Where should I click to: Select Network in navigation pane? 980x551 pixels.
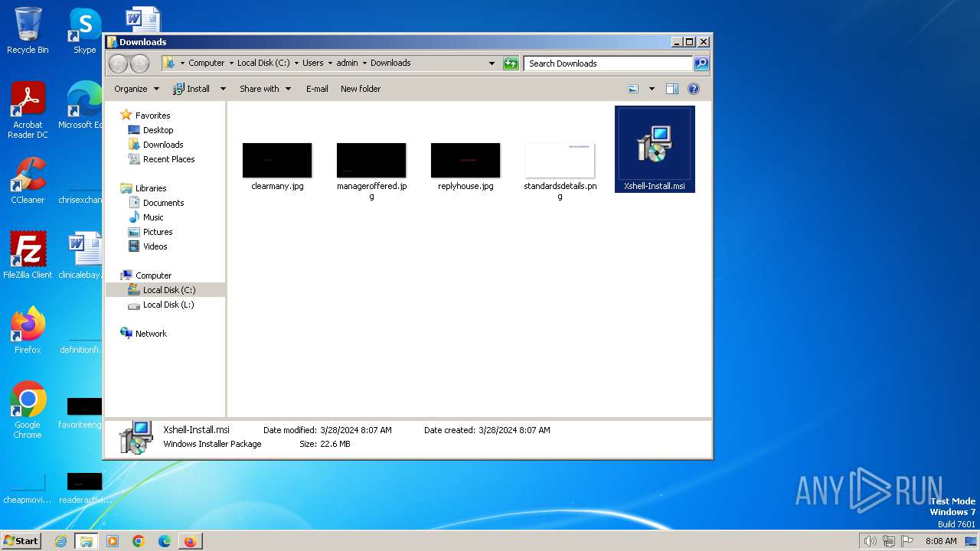click(x=151, y=334)
